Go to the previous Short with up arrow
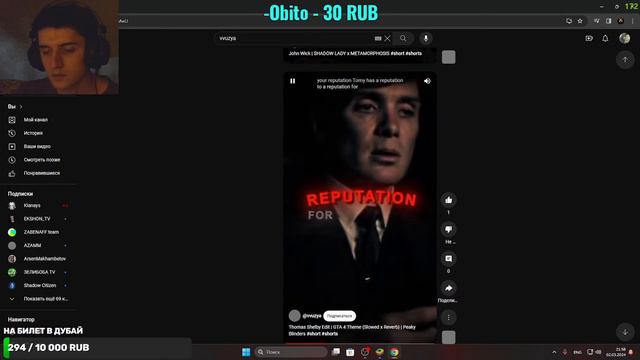Viewport: 640px width, 360px height. 625,60
